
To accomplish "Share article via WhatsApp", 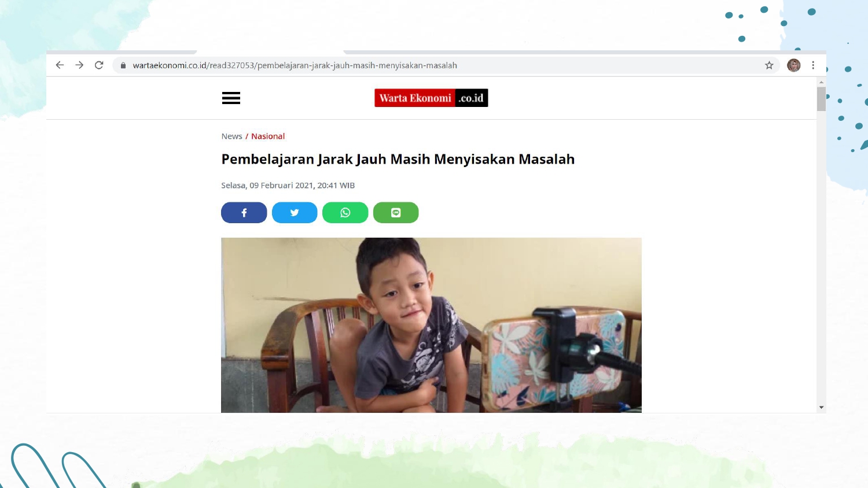I will (x=345, y=213).
